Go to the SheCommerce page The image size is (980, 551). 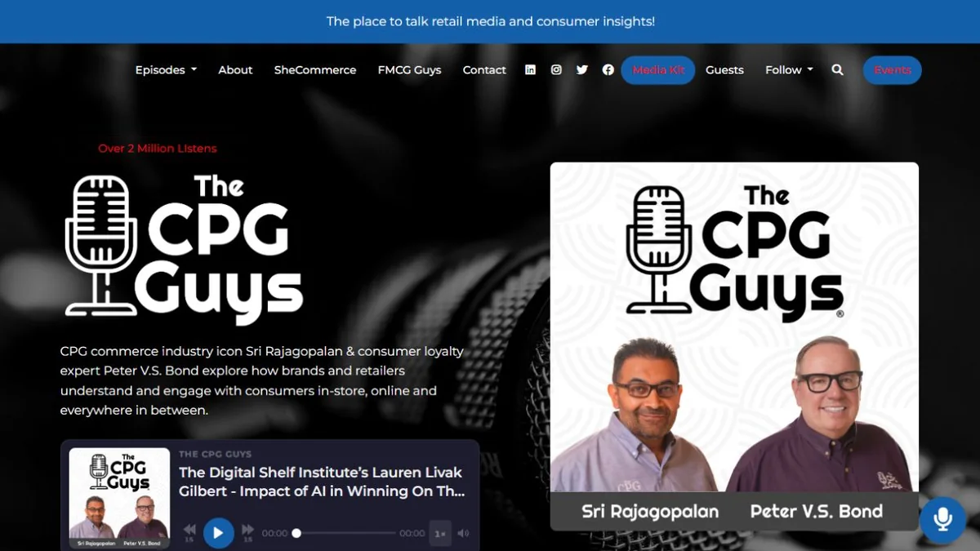point(315,70)
